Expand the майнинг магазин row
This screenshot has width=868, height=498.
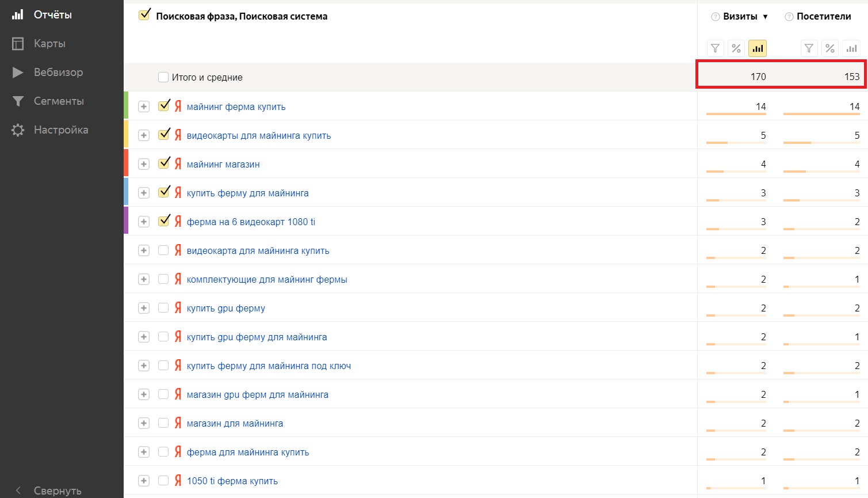pos(144,164)
